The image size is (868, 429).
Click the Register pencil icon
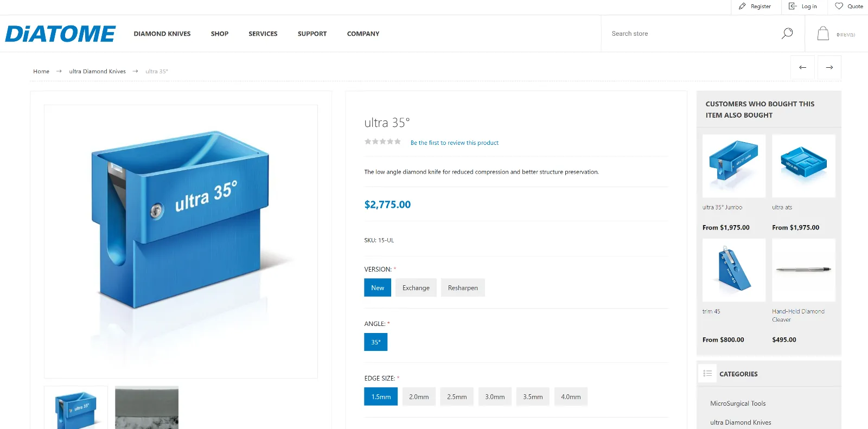click(742, 7)
